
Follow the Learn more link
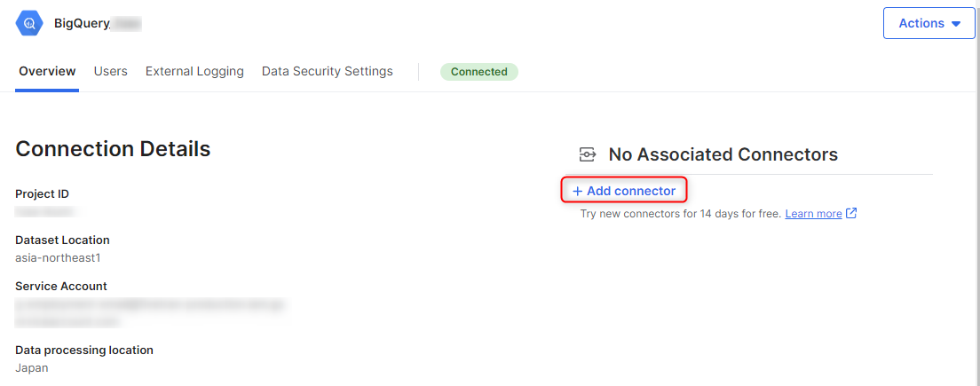point(813,214)
